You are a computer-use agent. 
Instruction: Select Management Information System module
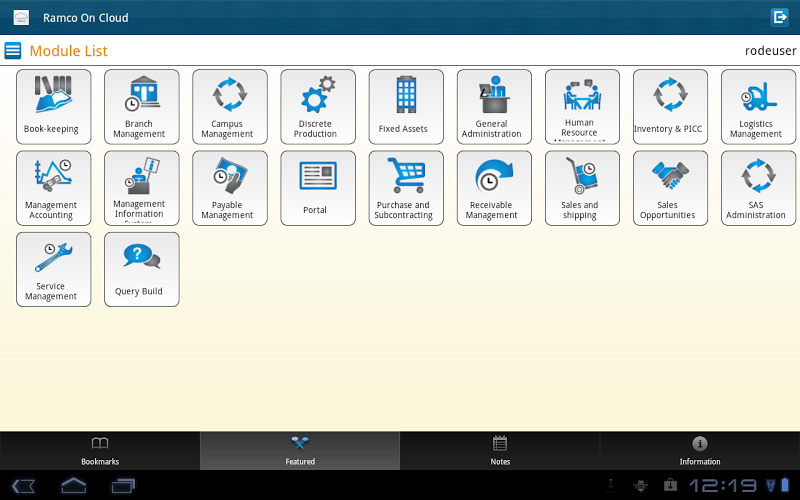pyautogui.click(x=142, y=188)
